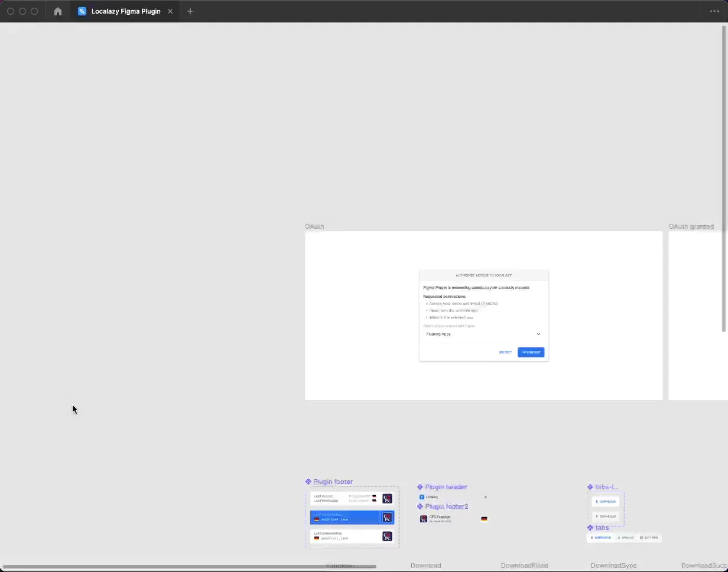Click the diamond icon beside Plugin footer2
The image size is (728, 572).
tap(420, 505)
